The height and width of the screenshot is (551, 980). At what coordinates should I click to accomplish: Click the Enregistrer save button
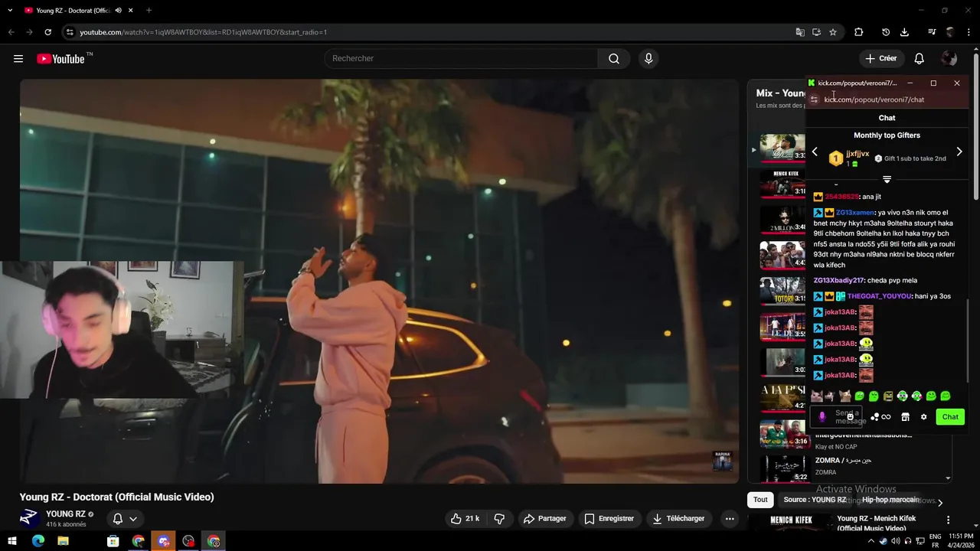pos(609,519)
